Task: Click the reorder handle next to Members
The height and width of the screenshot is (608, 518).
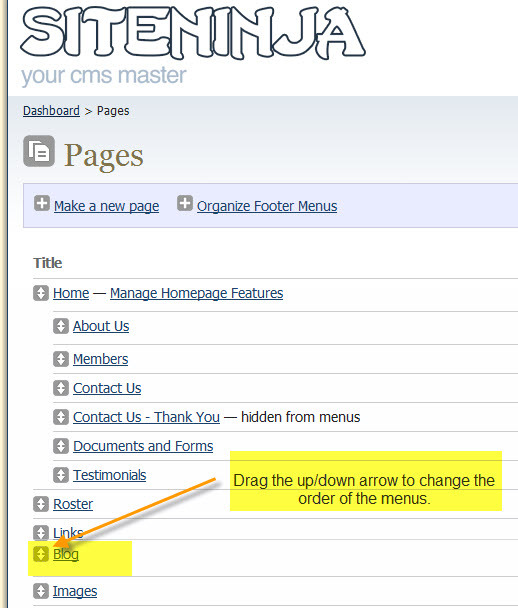Action: (61, 359)
